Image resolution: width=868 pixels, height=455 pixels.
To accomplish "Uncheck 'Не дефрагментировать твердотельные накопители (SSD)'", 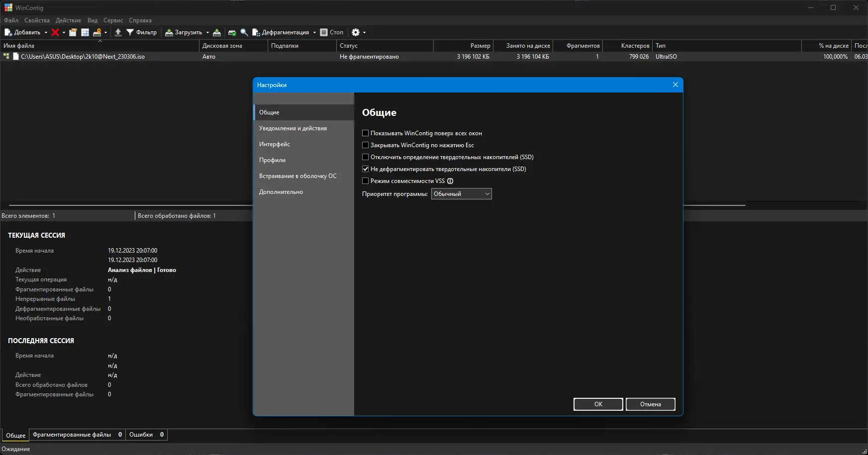I will click(x=366, y=169).
